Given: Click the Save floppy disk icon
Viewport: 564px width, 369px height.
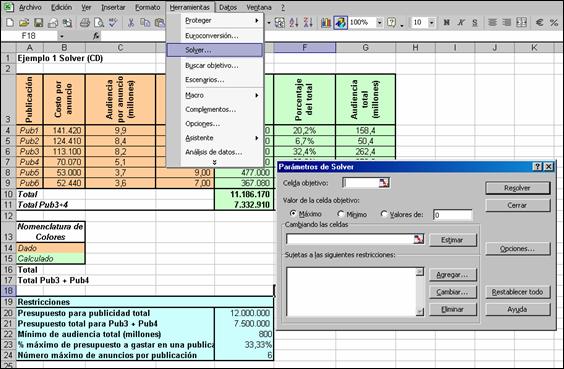Looking at the screenshot, I should click(x=38, y=23).
